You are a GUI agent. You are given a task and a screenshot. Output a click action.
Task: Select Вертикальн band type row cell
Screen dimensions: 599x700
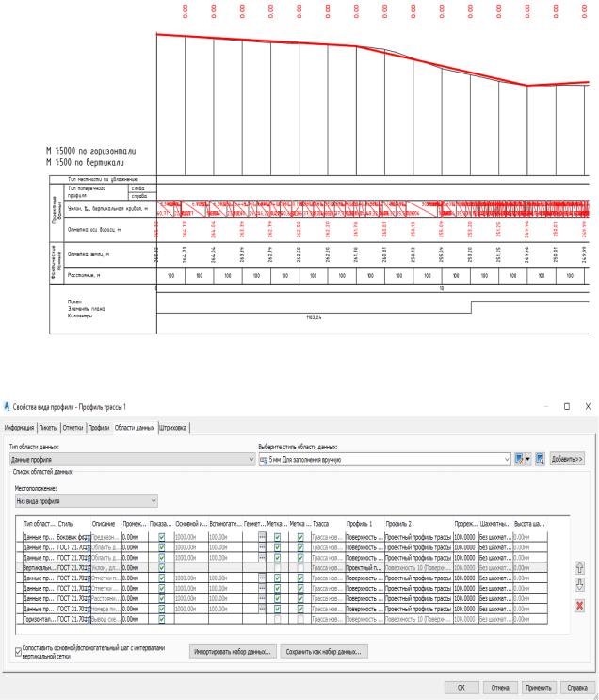(x=40, y=568)
